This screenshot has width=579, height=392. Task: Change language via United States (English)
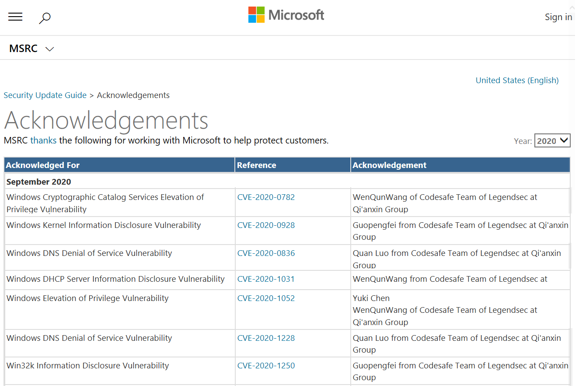tap(517, 80)
